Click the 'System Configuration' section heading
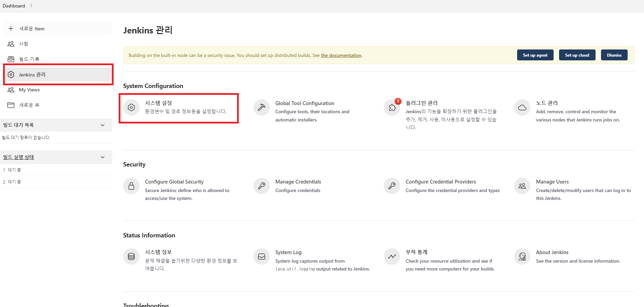The image size is (644, 307). (x=153, y=86)
